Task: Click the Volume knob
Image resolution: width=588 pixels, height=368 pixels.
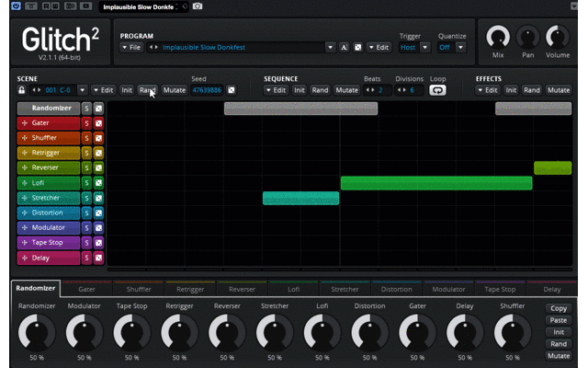Action: coord(558,38)
